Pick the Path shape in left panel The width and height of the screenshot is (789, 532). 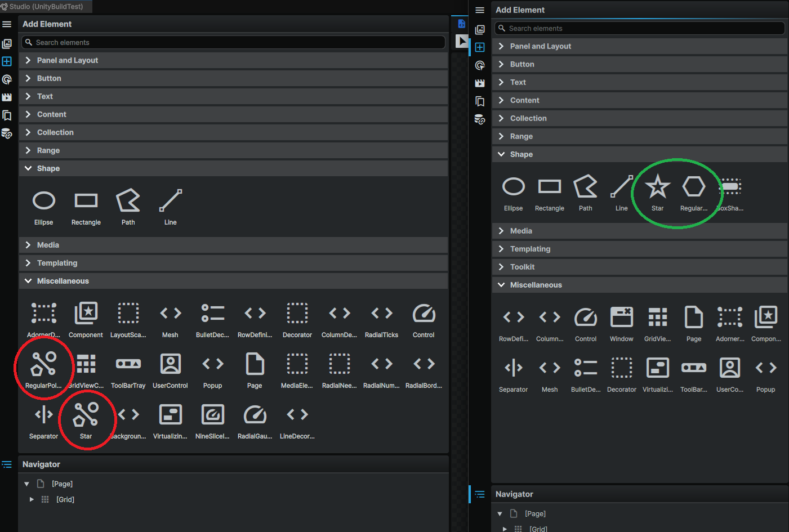128,207
